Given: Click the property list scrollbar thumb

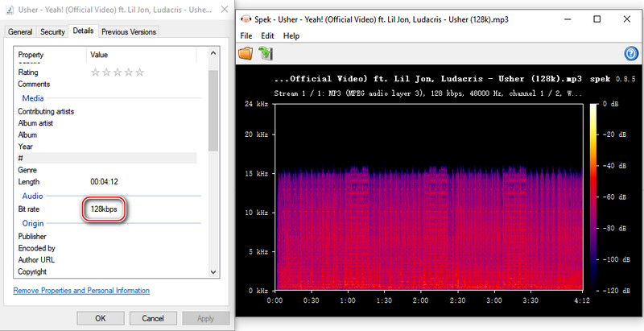Looking at the screenshot, I should (x=213, y=110).
